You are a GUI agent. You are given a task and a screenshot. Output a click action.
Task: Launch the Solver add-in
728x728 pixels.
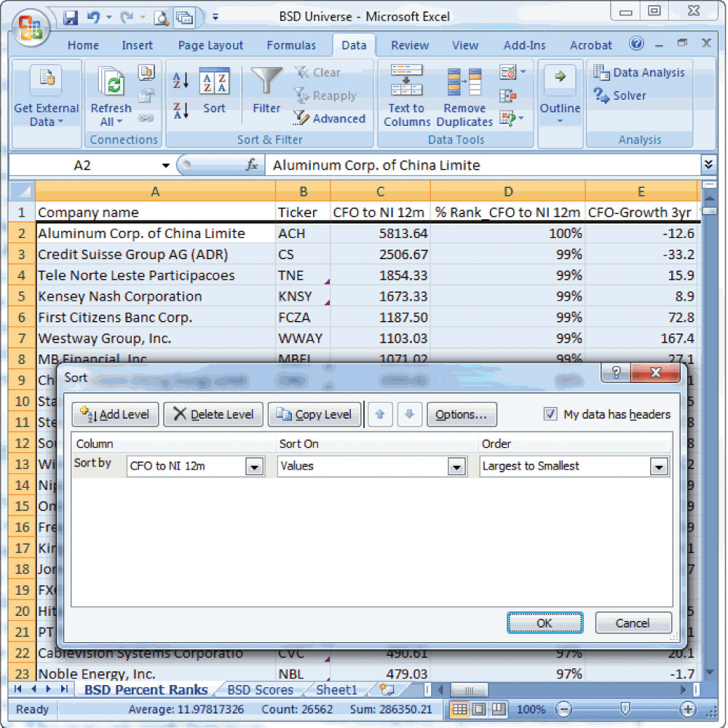pyautogui.click(x=620, y=95)
